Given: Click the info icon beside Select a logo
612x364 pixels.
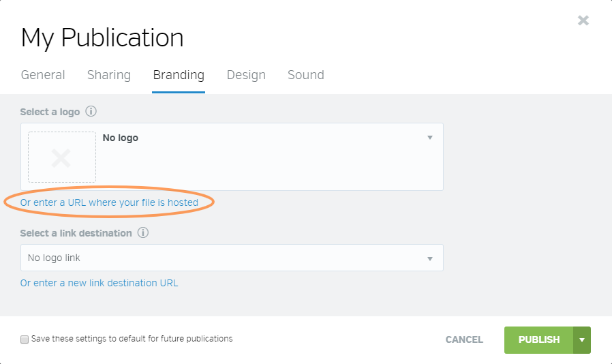Looking at the screenshot, I should [91, 111].
